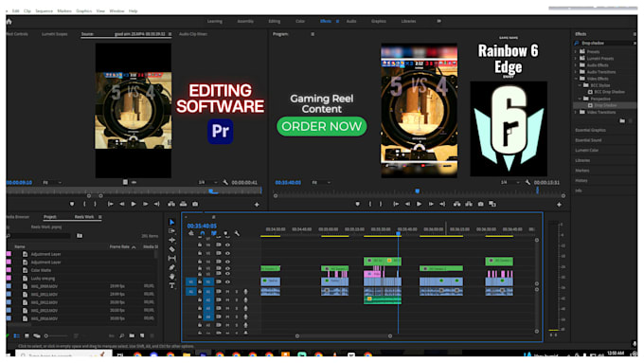Open Source monitor settings wrench
644x363 pixels.
tap(225, 182)
